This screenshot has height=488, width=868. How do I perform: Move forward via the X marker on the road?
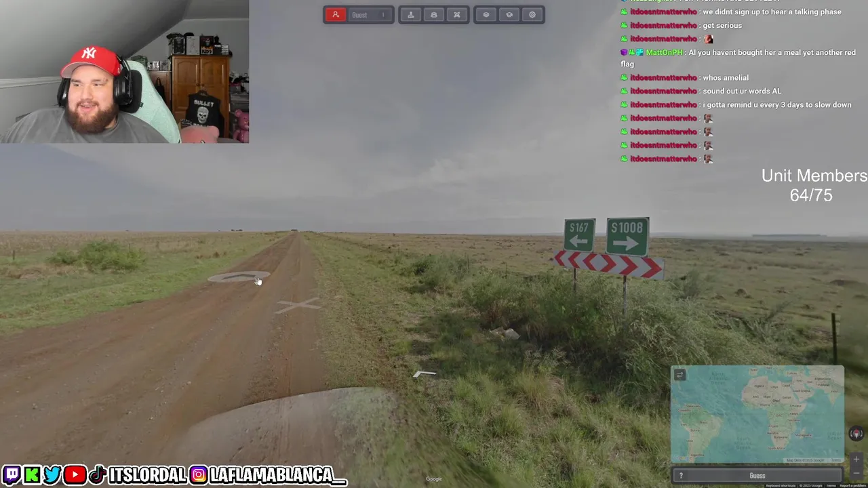tap(298, 305)
